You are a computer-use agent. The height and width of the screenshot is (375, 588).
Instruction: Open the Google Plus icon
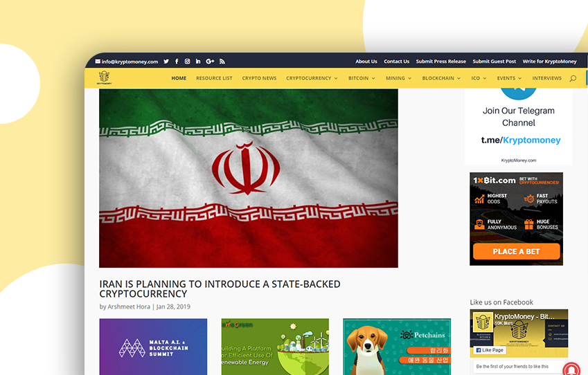click(210, 62)
